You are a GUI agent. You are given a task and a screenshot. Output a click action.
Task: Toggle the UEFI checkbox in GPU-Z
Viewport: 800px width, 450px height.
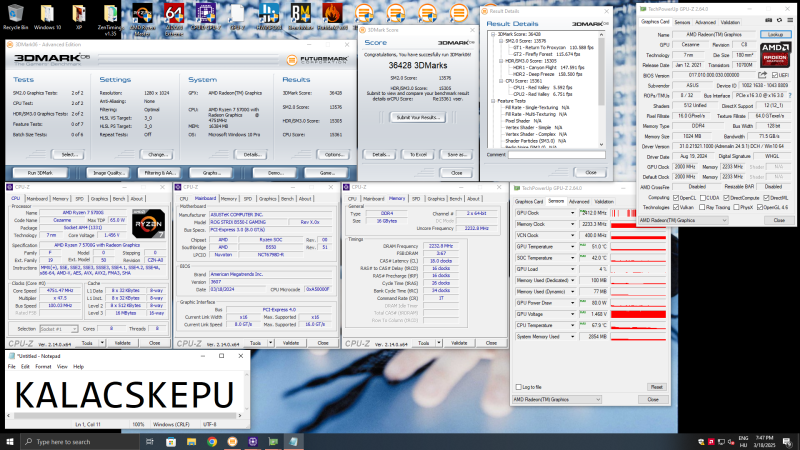775,75
